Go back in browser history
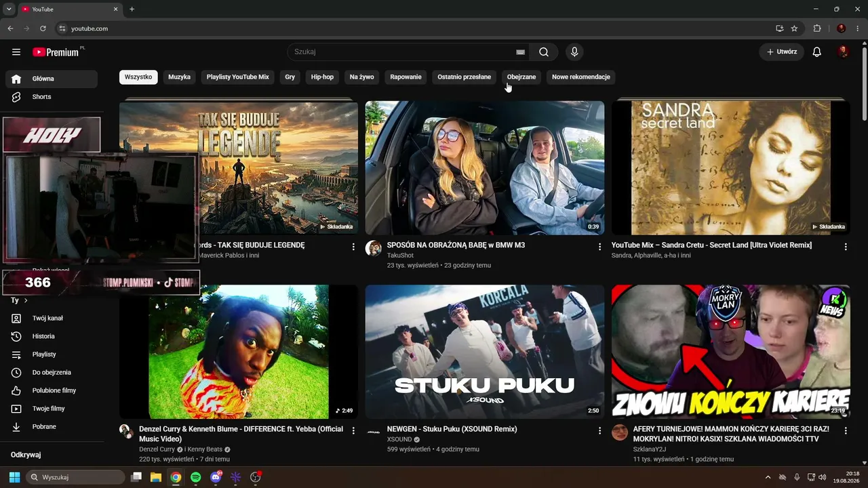 point(10,28)
